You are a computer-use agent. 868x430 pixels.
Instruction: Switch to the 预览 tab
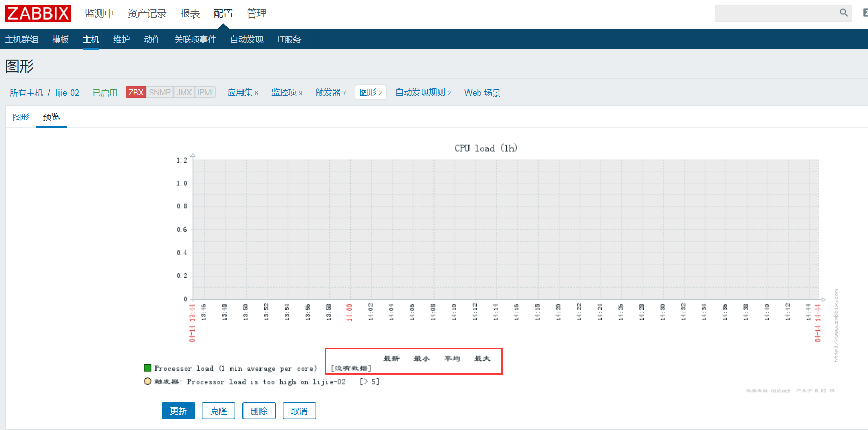pos(51,117)
